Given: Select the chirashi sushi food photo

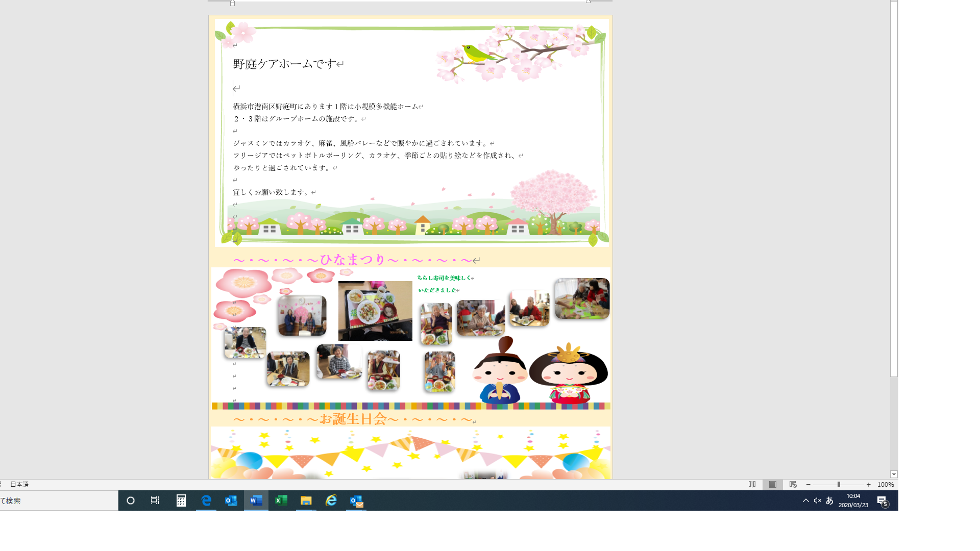Looking at the screenshot, I should (375, 311).
